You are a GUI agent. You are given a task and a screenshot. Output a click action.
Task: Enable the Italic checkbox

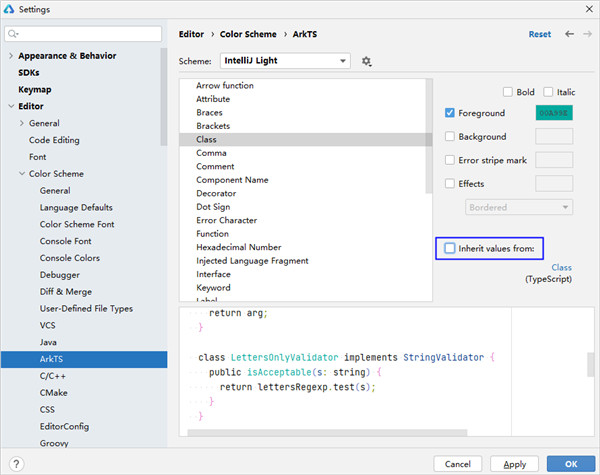pos(549,92)
